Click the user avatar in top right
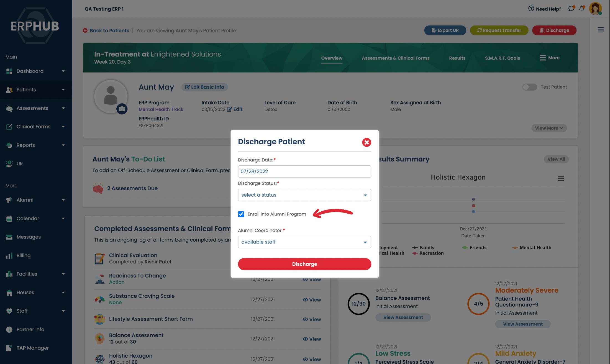 (595, 9)
